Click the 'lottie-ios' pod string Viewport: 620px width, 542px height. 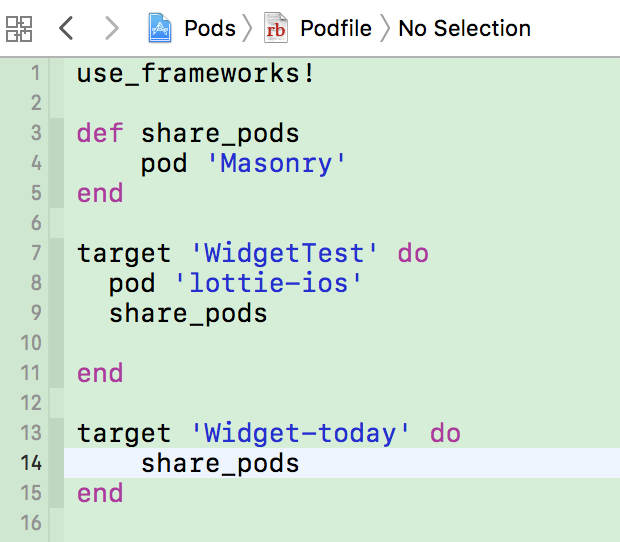(276, 283)
